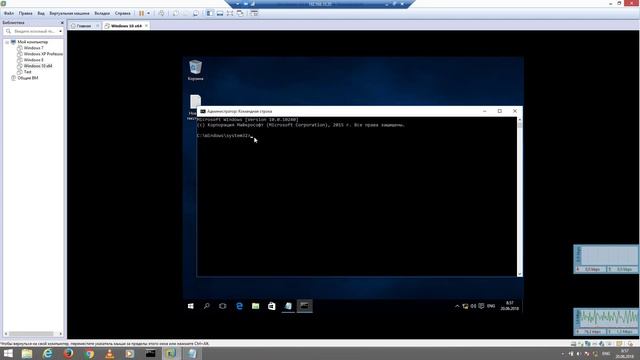Viewport: 640px width, 360px height.
Task: Open the power options dropdown arrow beside pause
Action: (x=148, y=13)
